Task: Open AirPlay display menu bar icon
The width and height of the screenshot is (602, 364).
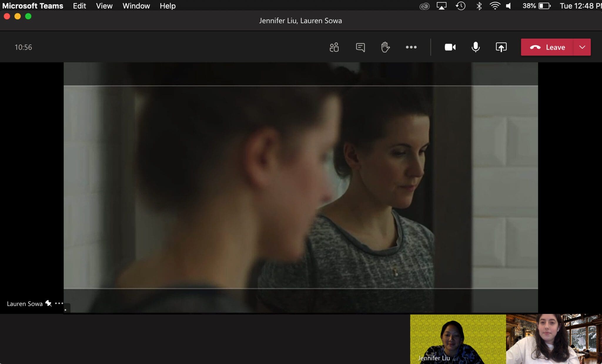Action: pyautogui.click(x=441, y=6)
